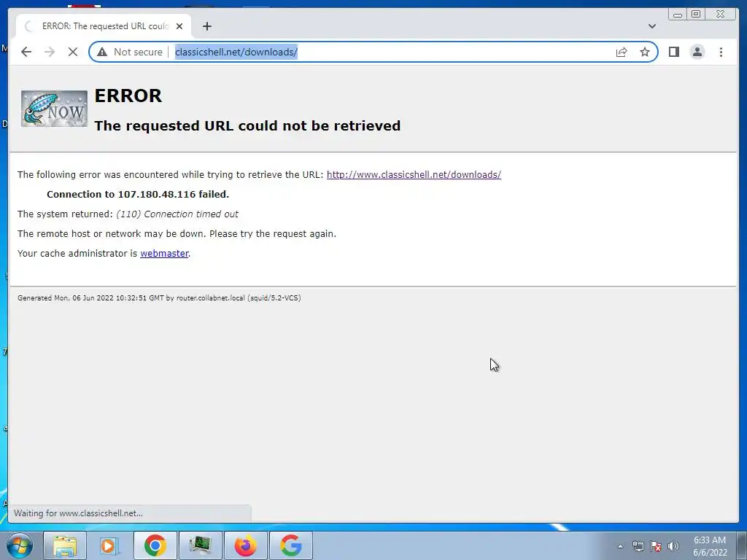Open the network tray icon
747x560 pixels.
click(x=638, y=546)
